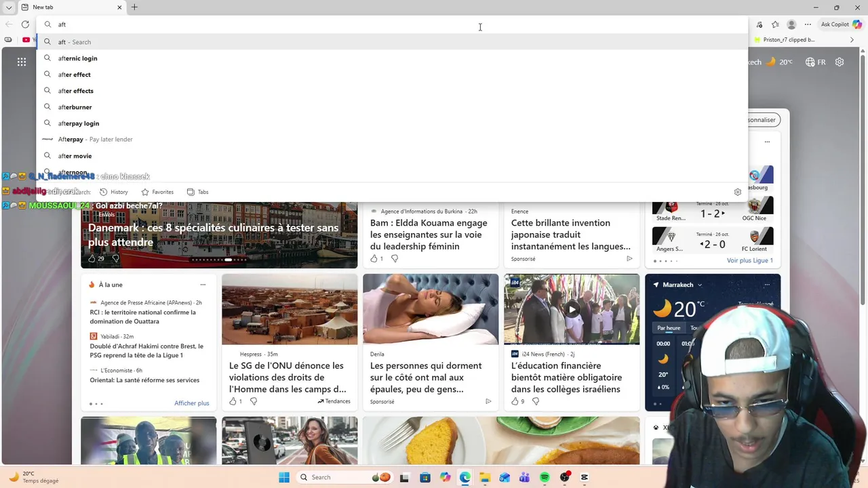Viewport: 868px width, 488px height.
Task: Filter suggestions by History
Action: (x=114, y=192)
